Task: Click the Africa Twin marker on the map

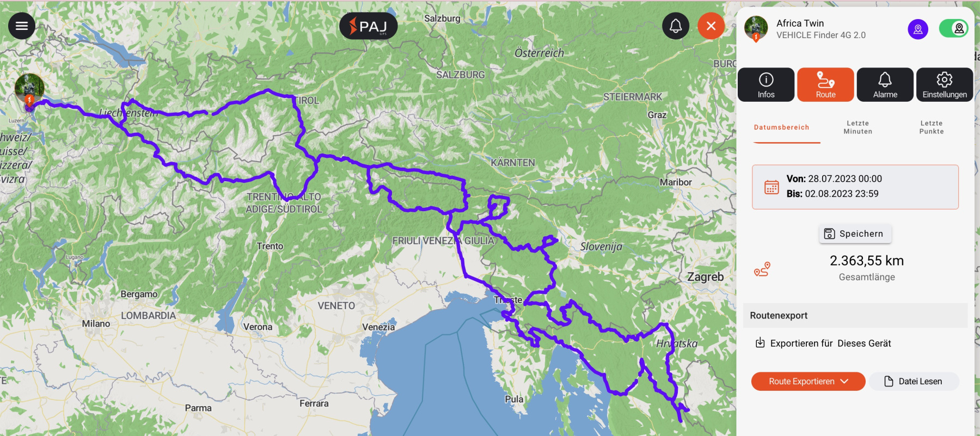Action: [29, 90]
